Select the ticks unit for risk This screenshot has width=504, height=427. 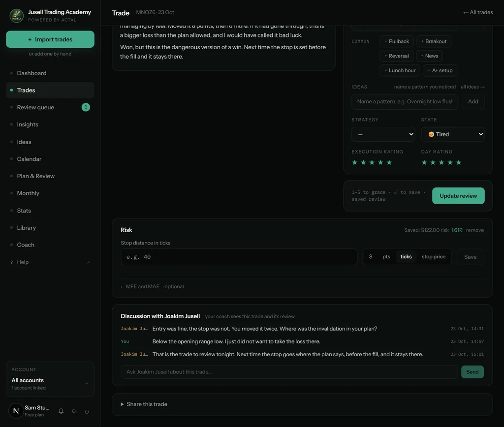click(x=406, y=257)
